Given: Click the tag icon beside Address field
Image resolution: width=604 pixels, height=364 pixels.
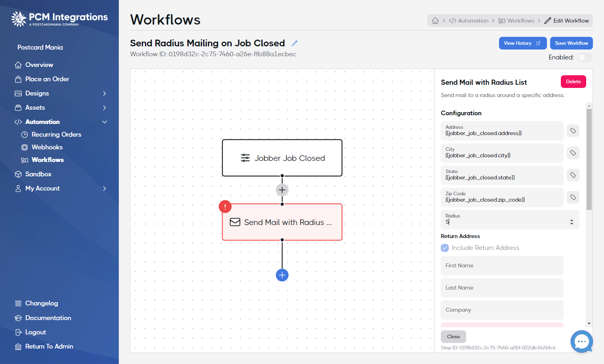Looking at the screenshot, I should pyautogui.click(x=573, y=131).
